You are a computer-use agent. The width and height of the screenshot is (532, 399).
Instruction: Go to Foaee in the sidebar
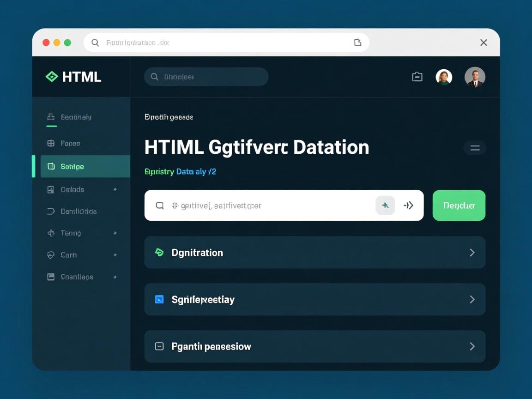70,143
